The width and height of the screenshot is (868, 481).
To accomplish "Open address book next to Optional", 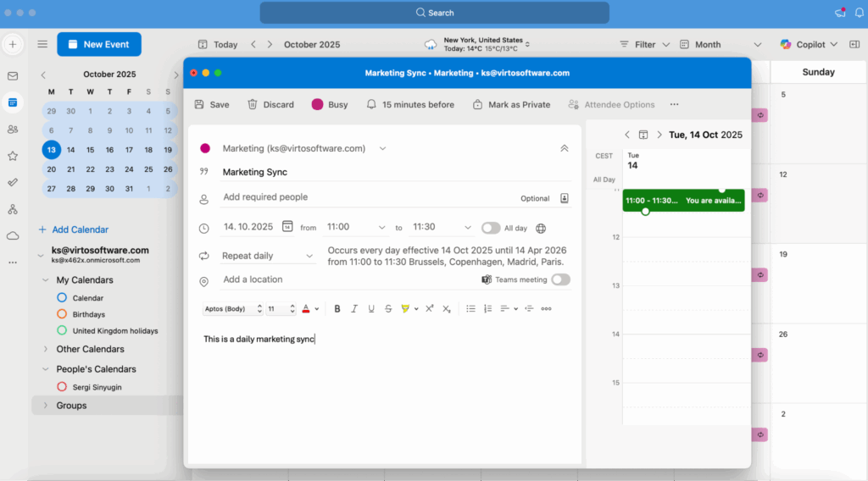I will pos(564,198).
